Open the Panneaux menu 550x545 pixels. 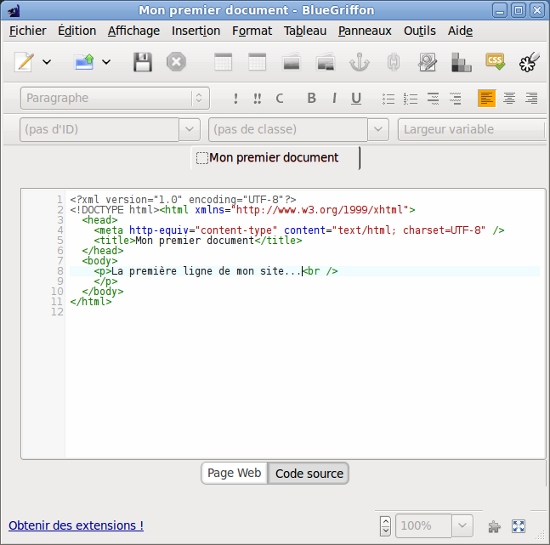tap(365, 31)
